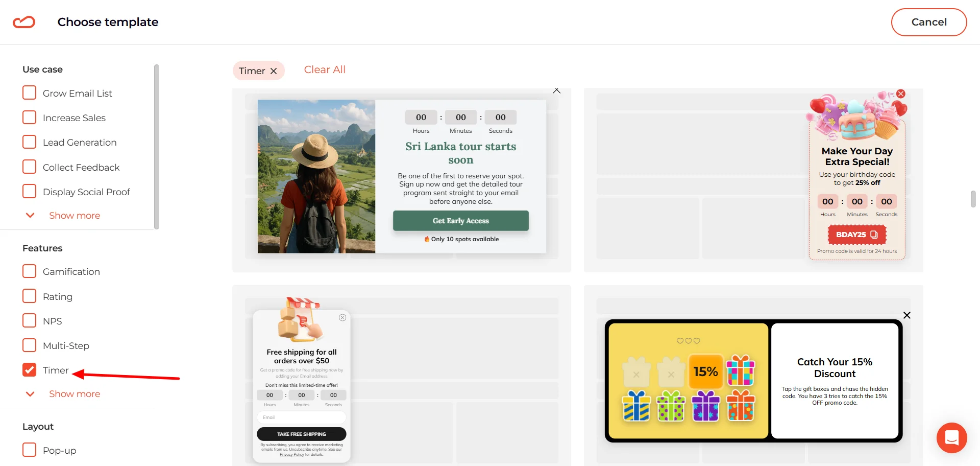Dismiss the free shipping popup preview

(x=342, y=318)
